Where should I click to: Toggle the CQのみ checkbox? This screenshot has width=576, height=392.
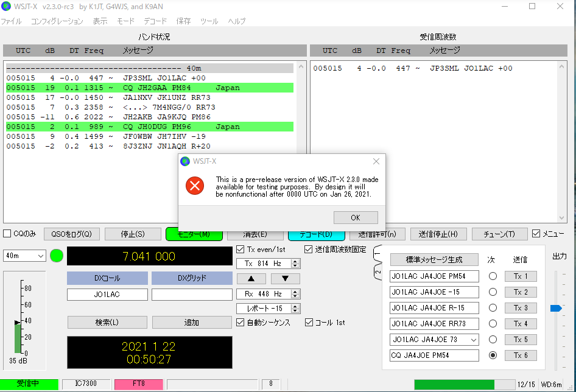click(x=7, y=234)
